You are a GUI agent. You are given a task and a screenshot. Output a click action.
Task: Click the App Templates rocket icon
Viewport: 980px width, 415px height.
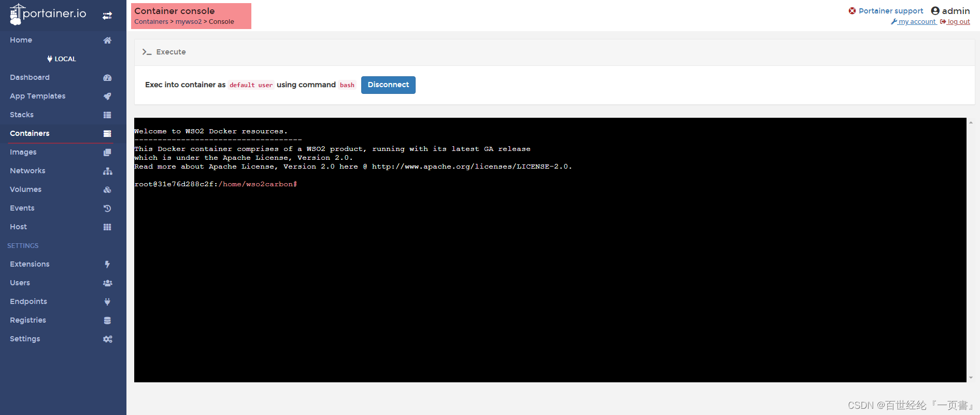click(107, 96)
